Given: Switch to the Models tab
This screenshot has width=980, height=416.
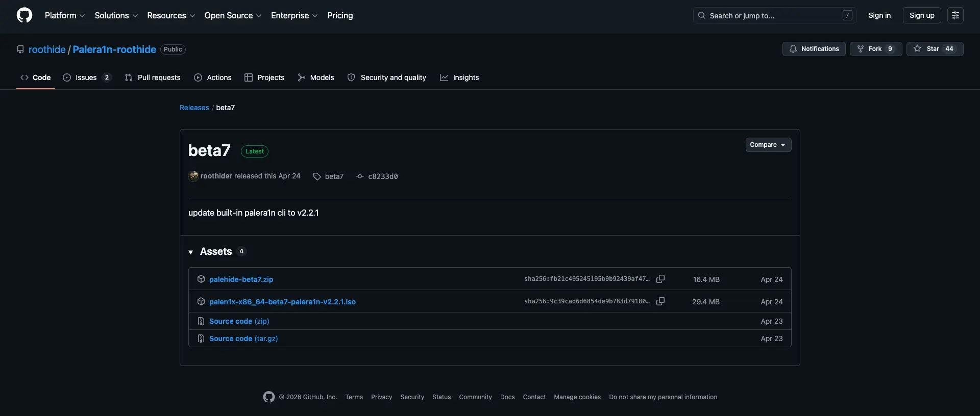Looking at the screenshot, I should click(x=316, y=77).
